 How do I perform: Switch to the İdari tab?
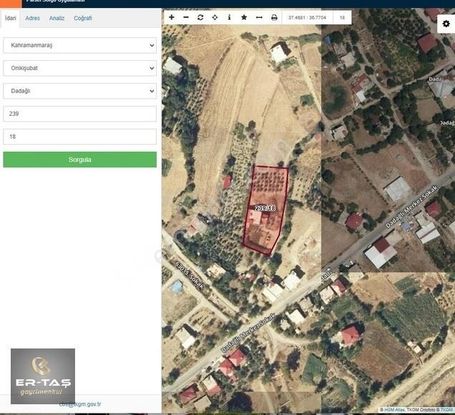pyautogui.click(x=10, y=18)
